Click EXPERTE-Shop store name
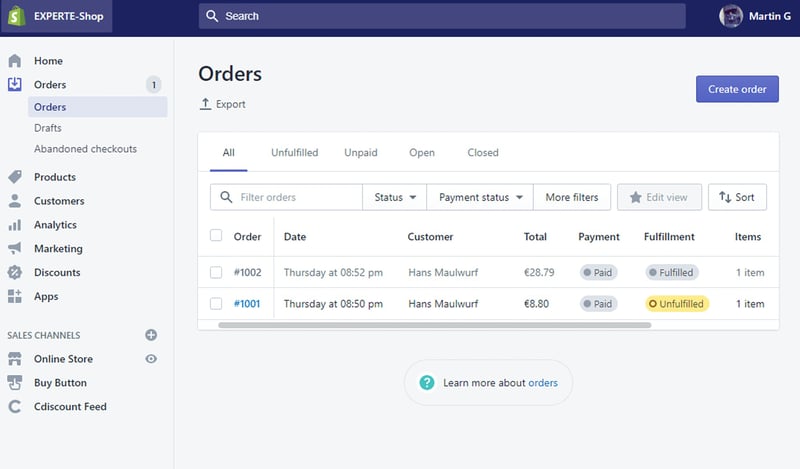Viewport: 800px width, 469px height. [69, 16]
